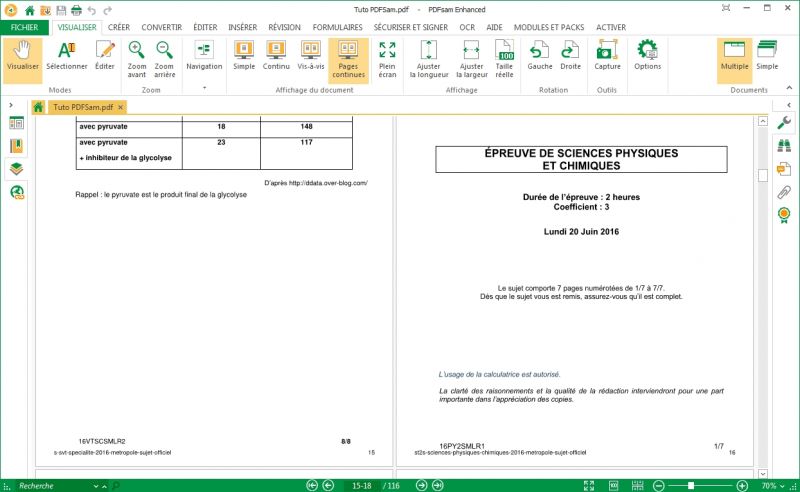
Task: Toggle Simple document mode in Documents group
Action: click(x=767, y=56)
